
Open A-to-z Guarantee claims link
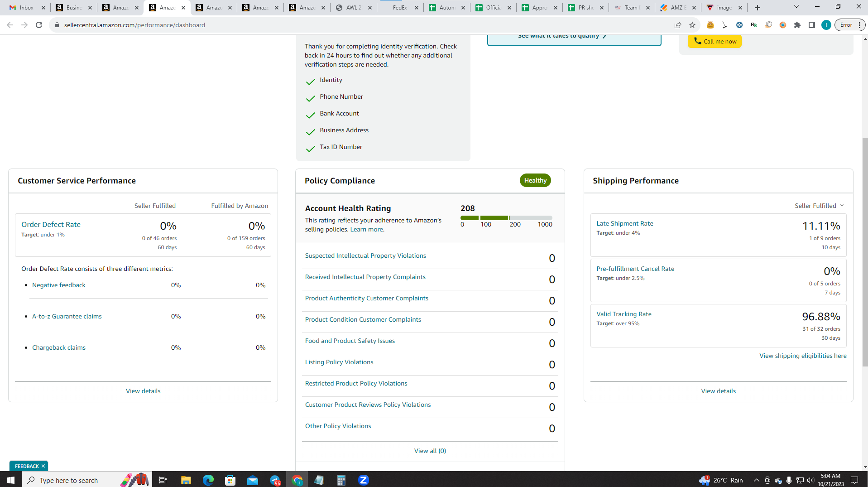tap(67, 317)
